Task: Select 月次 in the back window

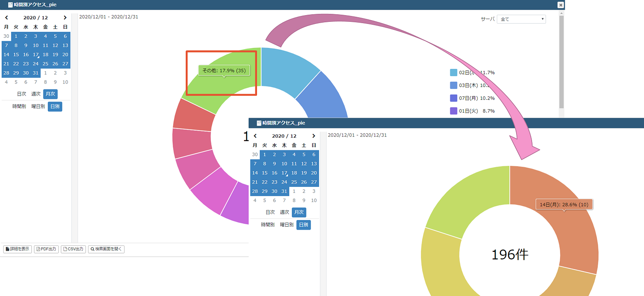Action: [50, 94]
